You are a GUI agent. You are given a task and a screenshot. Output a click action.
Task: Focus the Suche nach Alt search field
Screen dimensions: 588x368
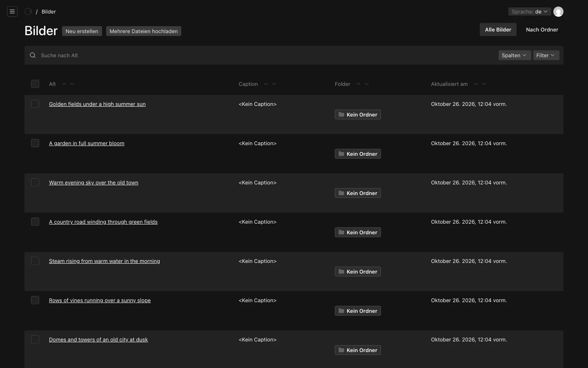tap(265, 55)
